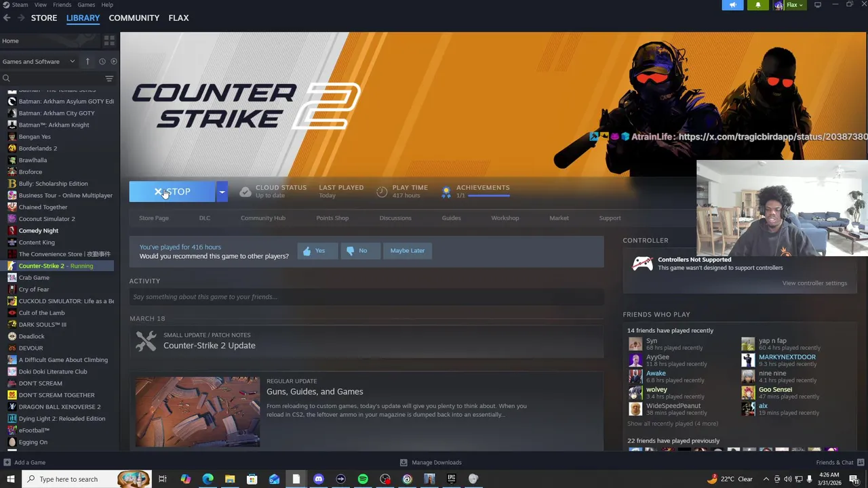Open friend MARKYNEXTDOOR's profile
The width and height of the screenshot is (868, 488).
coord(787,357)
